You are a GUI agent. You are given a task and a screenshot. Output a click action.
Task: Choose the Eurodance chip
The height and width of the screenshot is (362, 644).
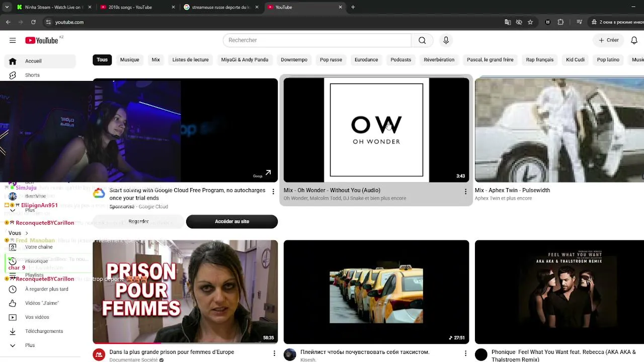click(366, 60)
